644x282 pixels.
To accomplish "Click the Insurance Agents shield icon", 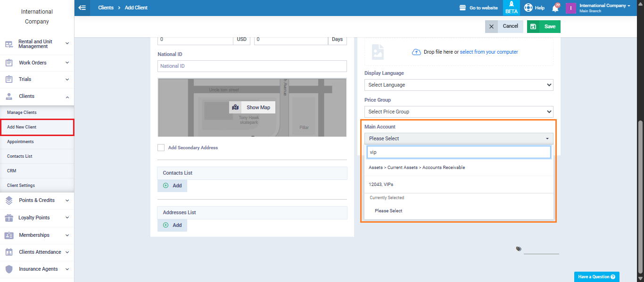I will (9, 269).
